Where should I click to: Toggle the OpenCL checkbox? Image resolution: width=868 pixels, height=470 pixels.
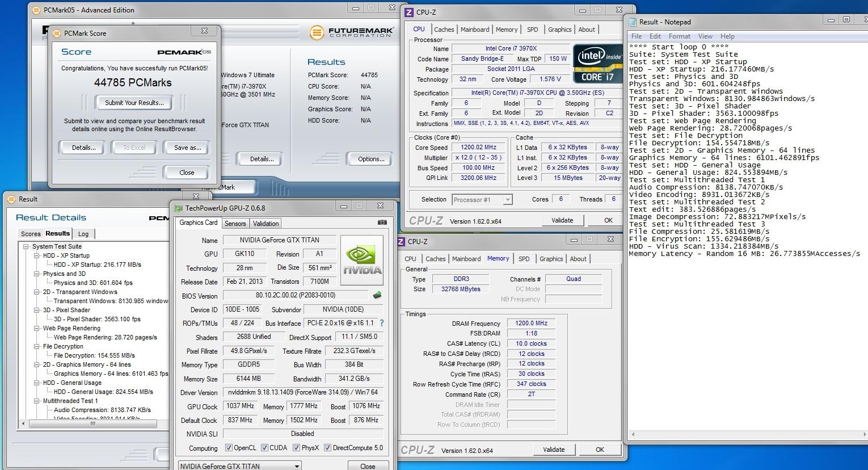tap(229, 448)
